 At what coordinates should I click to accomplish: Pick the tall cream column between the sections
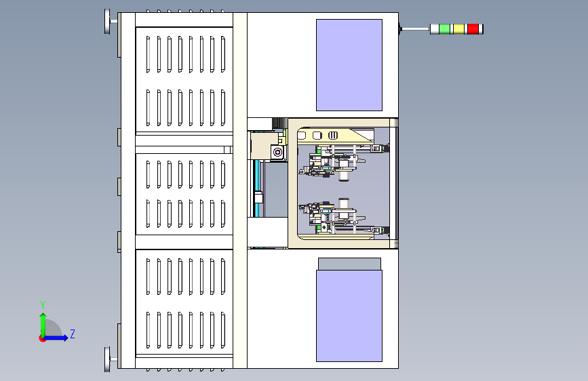[x=240, y=190]
